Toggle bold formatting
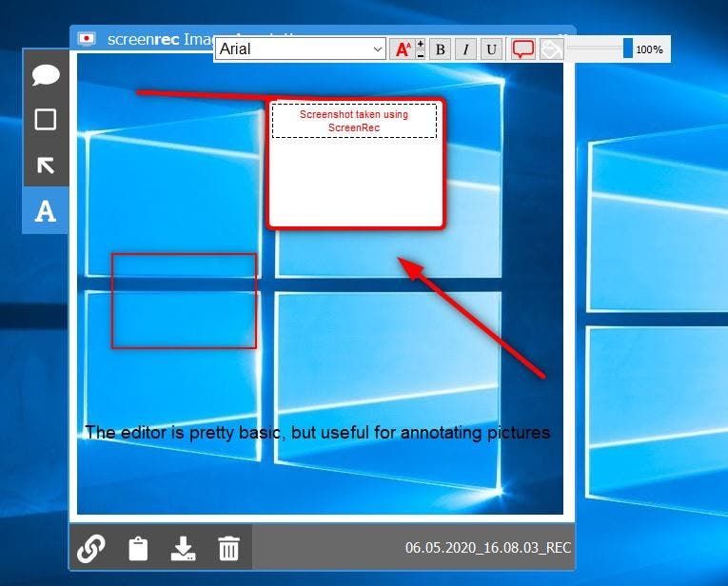 441,49
